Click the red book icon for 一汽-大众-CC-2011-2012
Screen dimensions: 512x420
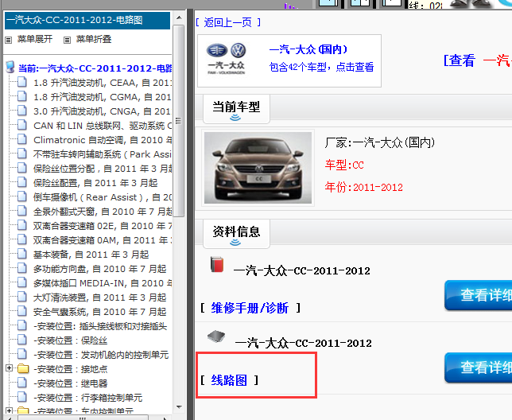coord(217,264)
